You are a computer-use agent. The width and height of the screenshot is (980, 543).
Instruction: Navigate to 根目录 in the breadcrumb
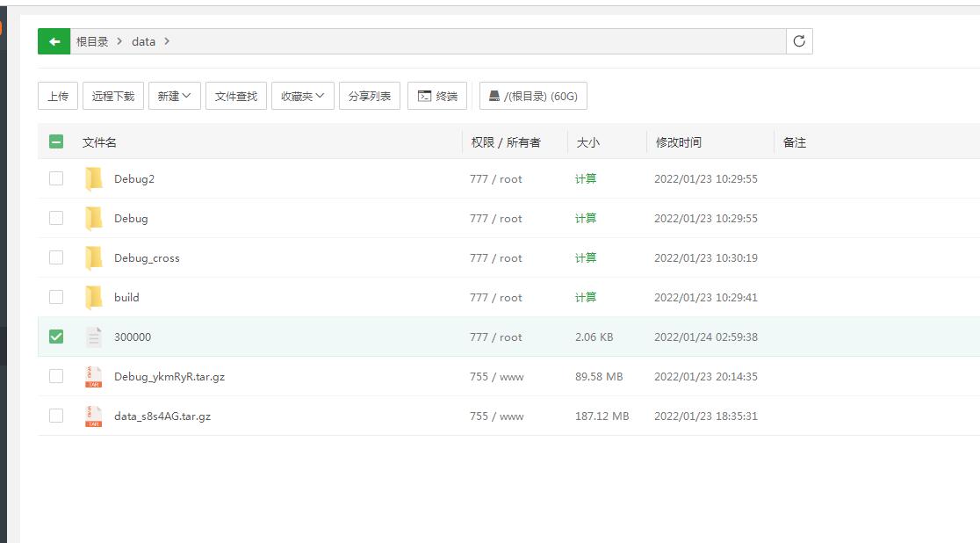(x=92, y=41)
